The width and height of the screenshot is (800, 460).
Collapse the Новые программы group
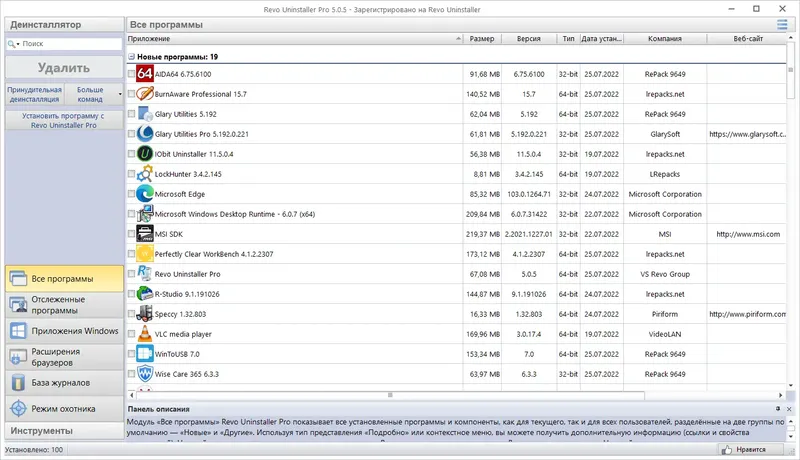pos(131,57)
